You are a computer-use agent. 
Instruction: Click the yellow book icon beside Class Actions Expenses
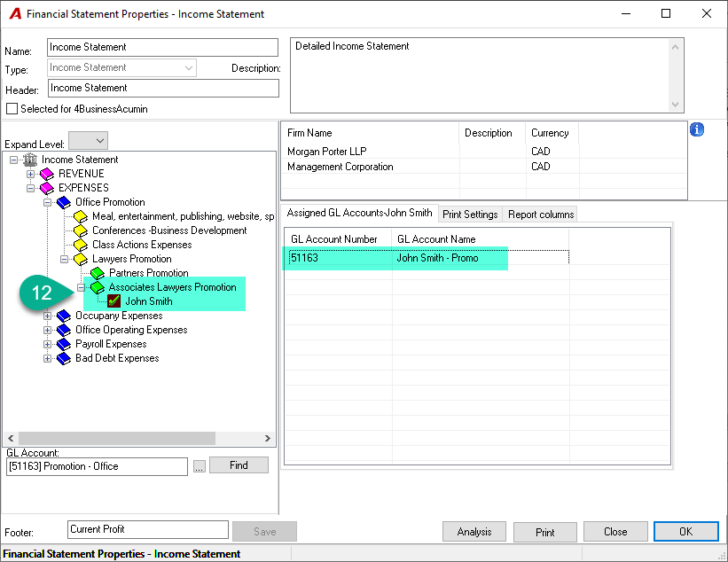tap(81, 245)
